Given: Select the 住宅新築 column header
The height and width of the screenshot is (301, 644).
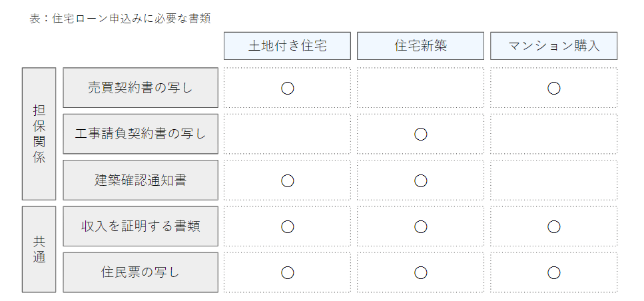Looking at the screenshot, I should (420, 46).
